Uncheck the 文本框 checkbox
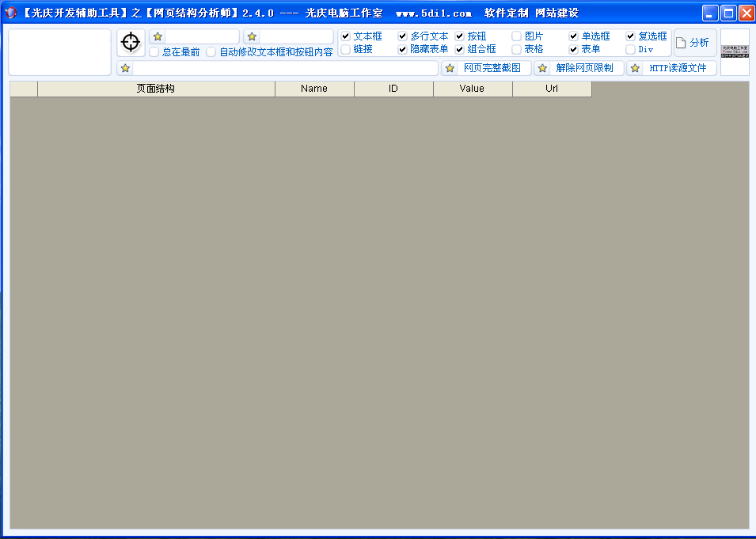 [346, 36]
